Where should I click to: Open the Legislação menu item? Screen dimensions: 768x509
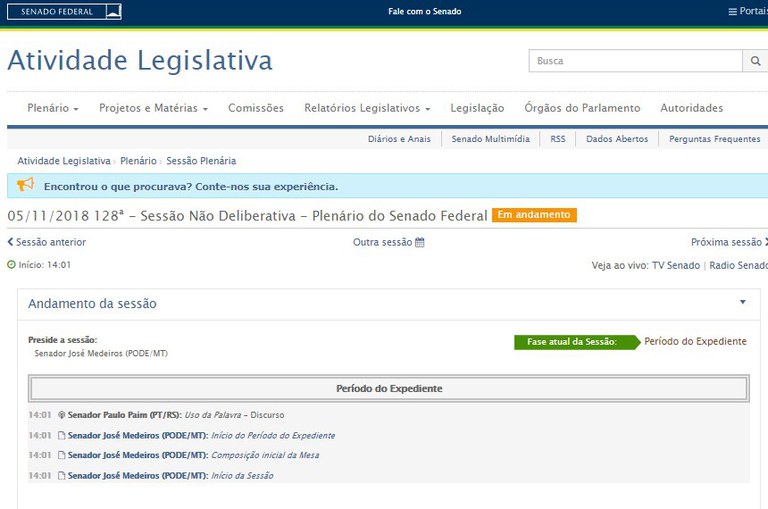[x=477, y=108]
